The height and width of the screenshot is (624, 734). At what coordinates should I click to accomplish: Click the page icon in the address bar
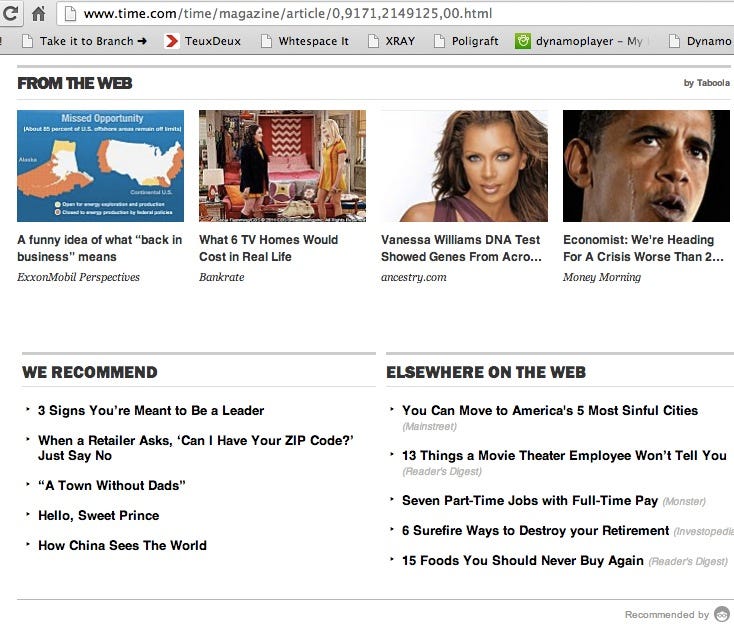click(70, 14)
